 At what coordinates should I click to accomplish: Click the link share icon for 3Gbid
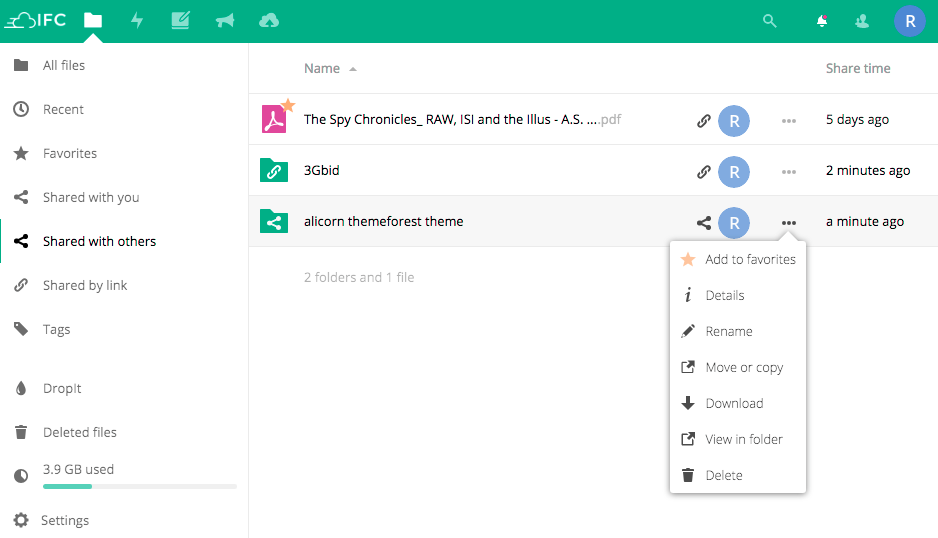pos(704,171)
